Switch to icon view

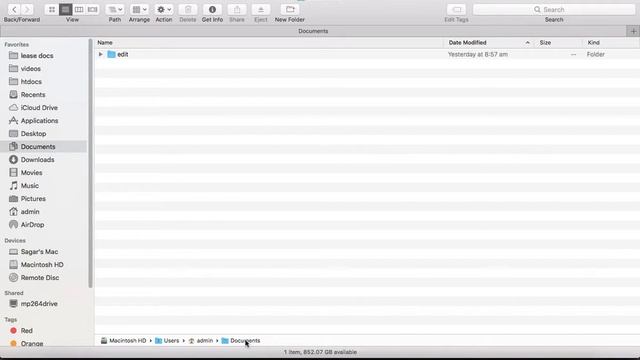coord(52,9)
